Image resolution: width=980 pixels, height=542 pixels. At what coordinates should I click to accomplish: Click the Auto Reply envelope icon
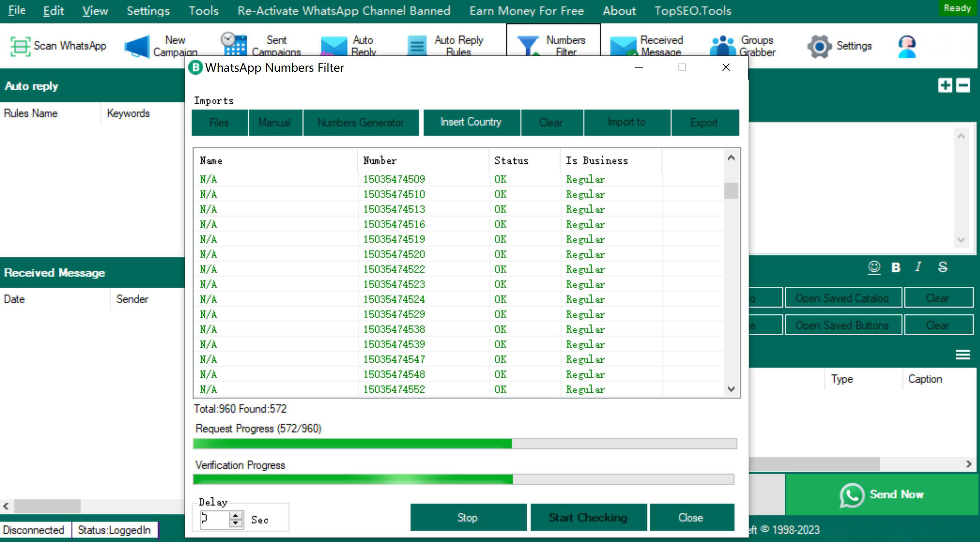coord(334,47)
